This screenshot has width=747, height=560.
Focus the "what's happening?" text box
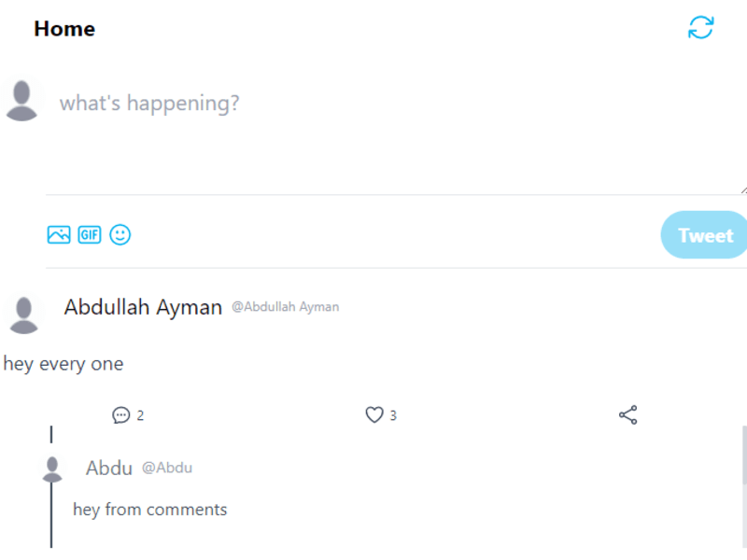pyautogui.click(x=396, y=134)
